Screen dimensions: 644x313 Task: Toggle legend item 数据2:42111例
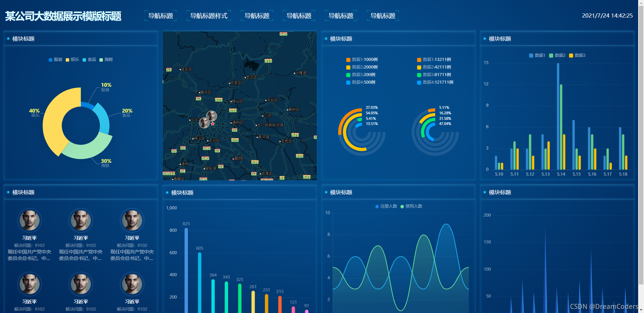tap(434, 67)
